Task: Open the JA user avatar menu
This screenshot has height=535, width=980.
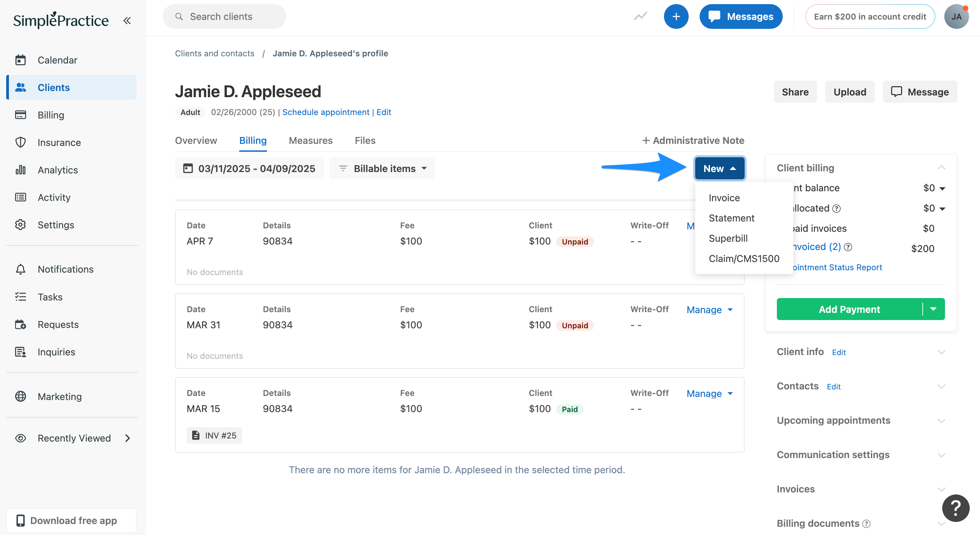Action: pos(956,16)
